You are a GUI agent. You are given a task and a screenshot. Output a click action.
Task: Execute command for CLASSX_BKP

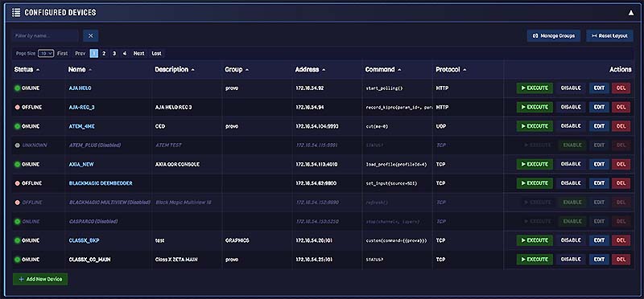(535, 240)
